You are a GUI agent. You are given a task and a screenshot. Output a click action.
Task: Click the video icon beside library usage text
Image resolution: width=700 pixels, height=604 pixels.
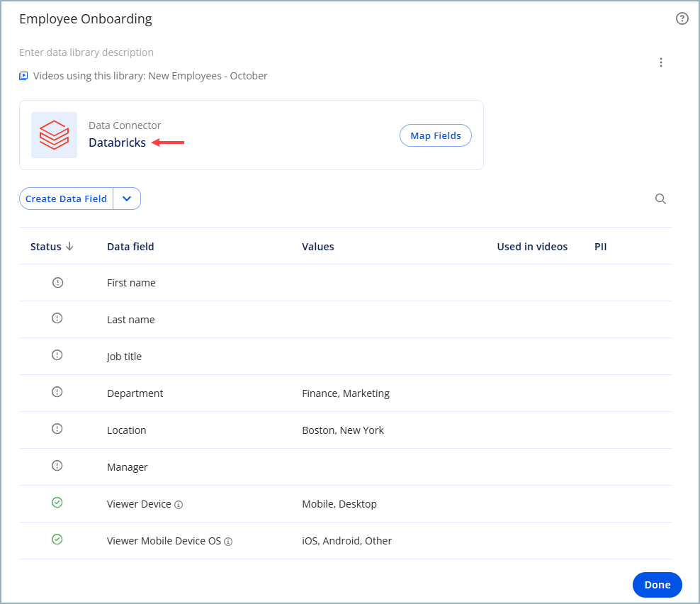23,75
